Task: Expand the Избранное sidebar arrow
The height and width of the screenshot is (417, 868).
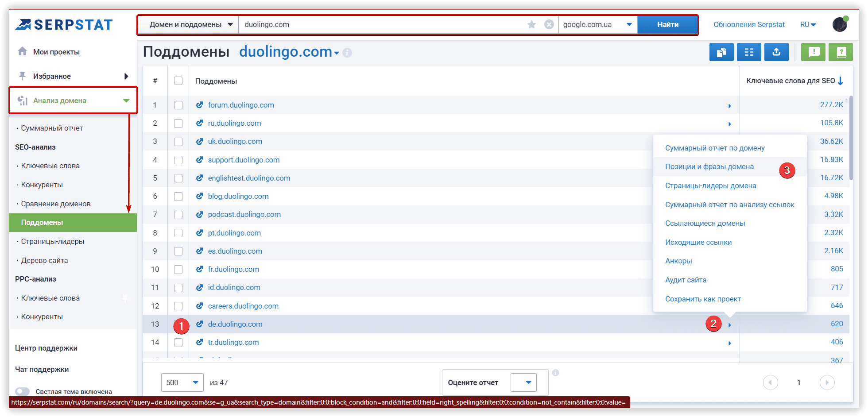Action: tap(126, 76)
